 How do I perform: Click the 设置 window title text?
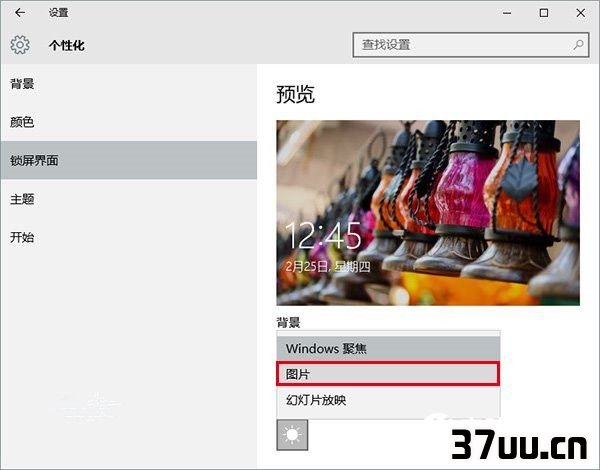tap(59, 13)
